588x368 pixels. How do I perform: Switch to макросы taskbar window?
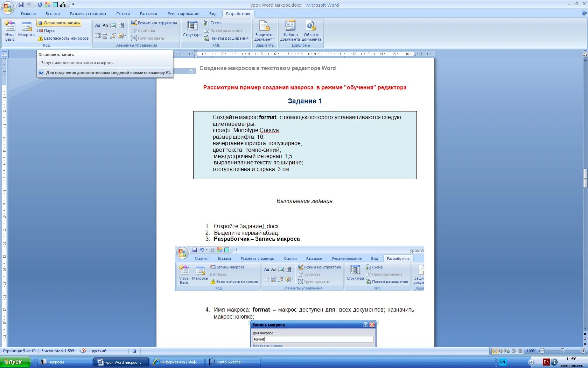65,362
